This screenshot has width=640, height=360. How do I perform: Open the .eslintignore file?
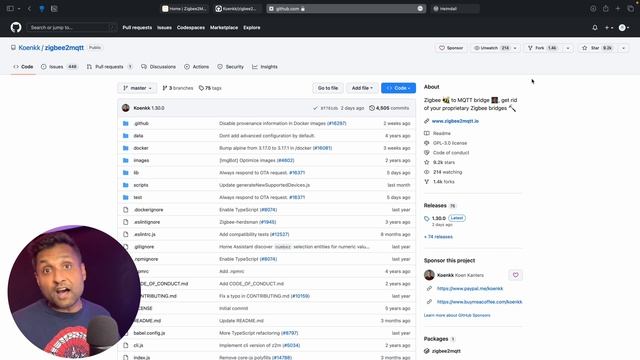tap(147, 222)
